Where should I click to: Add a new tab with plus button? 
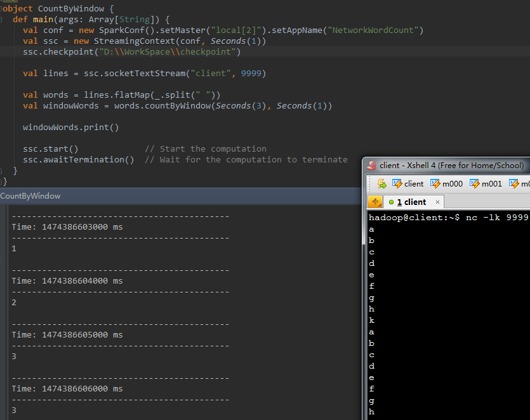coord(375,202)
